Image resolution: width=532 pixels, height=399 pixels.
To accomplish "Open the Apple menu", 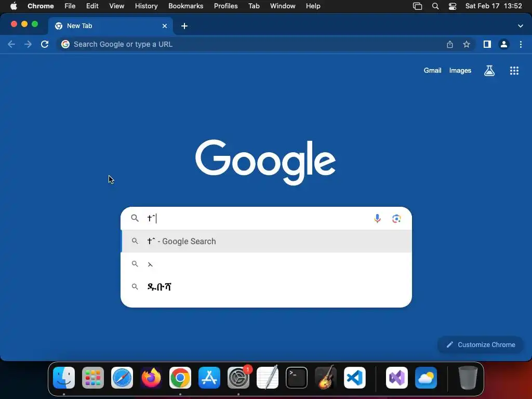I will click(13, 6).
